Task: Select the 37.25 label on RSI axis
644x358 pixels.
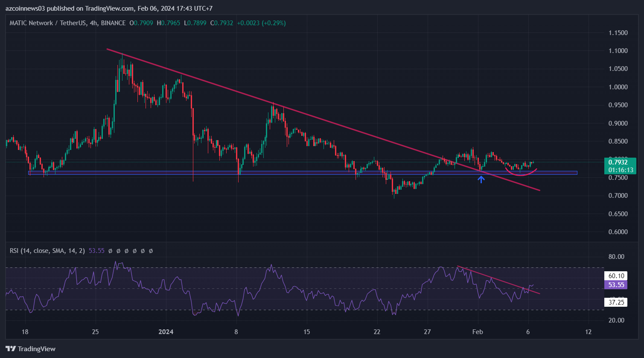Action: click(x=615, y=302)
